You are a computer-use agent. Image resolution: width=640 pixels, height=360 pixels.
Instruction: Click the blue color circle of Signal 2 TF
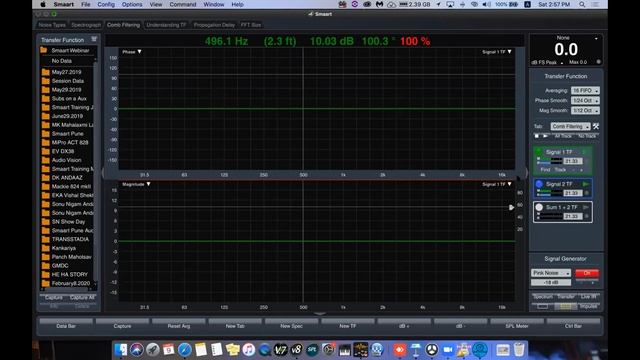click(x=539, y=184)
